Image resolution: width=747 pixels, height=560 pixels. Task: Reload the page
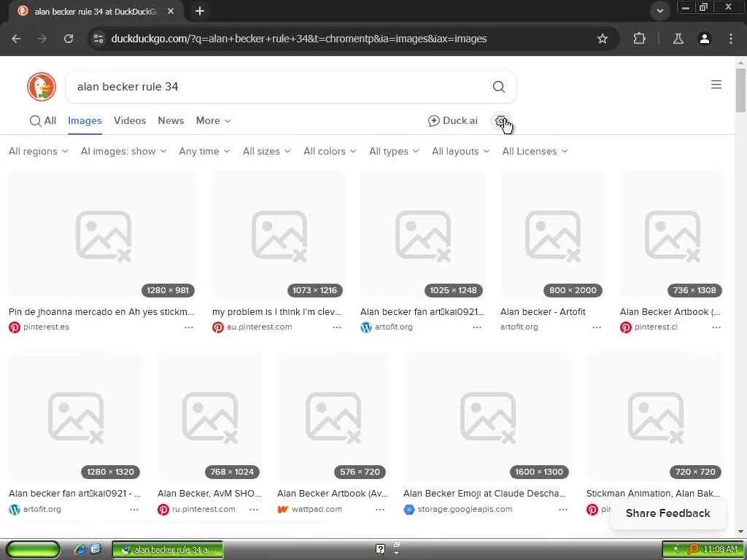pyautogui.click(x=69, y=39)
